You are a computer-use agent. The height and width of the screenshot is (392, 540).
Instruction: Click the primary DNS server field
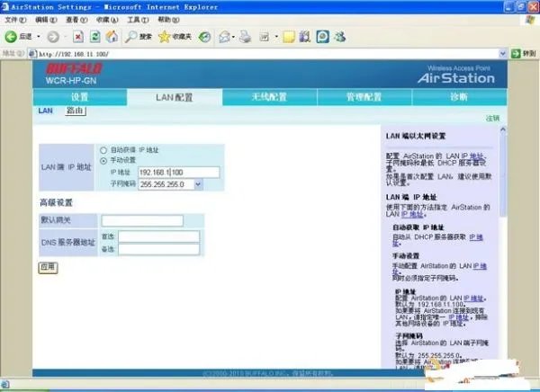[x=158, y=236]
